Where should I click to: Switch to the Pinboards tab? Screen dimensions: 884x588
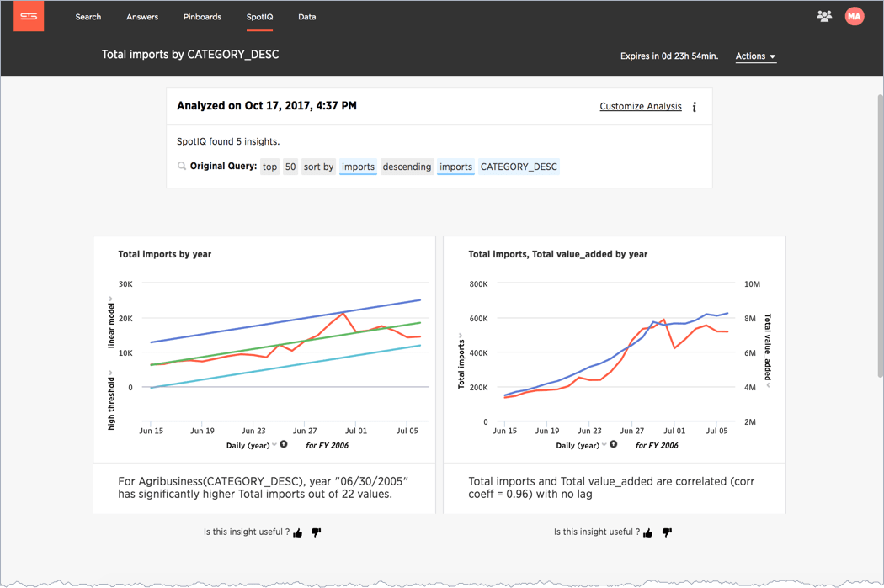[202, 17]
